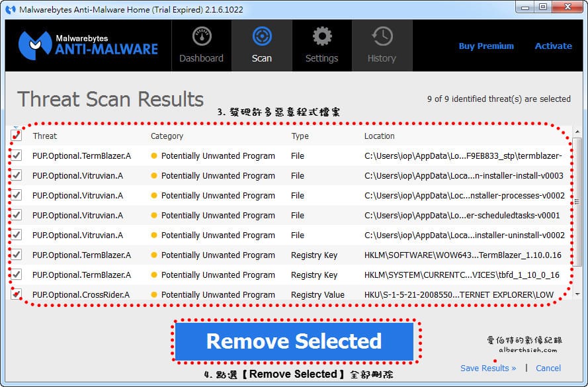Sort by the Type column header
The image size is (588, 387).
[x=300, y=136]
